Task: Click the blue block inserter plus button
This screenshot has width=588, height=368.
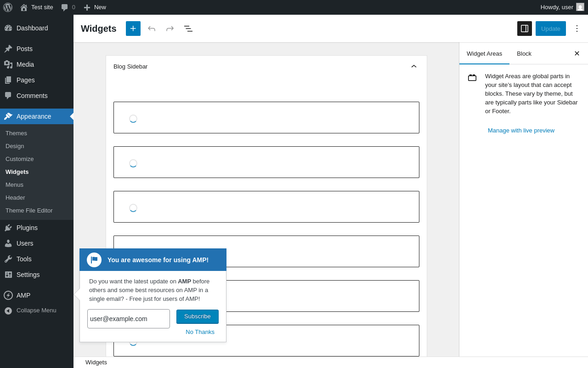Action: tap(133, 29)
